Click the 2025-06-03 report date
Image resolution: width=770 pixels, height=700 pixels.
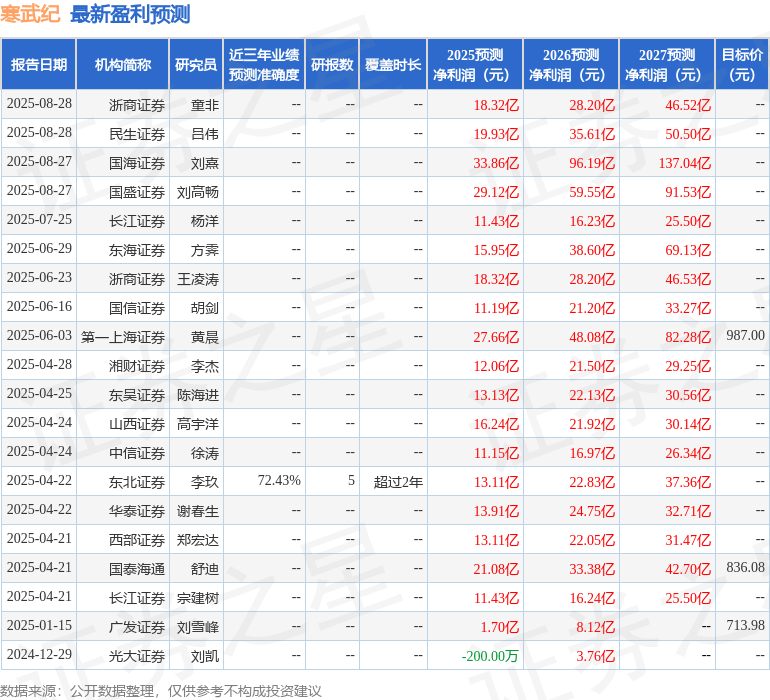39,335
